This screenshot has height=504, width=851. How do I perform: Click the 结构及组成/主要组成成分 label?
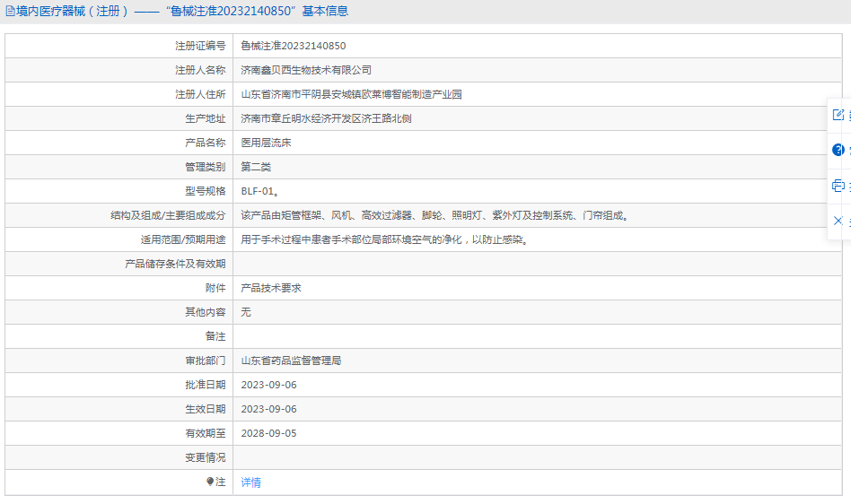pyautogui.click(x=168, y=215)
